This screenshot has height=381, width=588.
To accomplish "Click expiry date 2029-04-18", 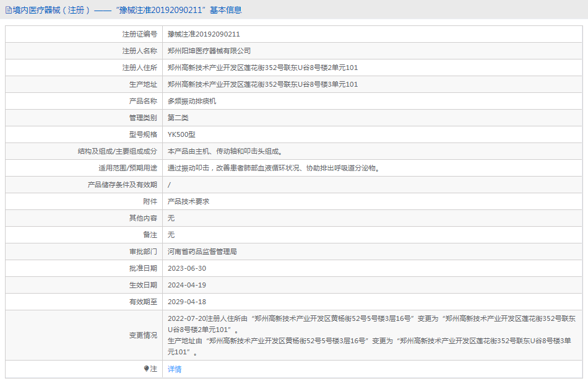I will 186,302.
